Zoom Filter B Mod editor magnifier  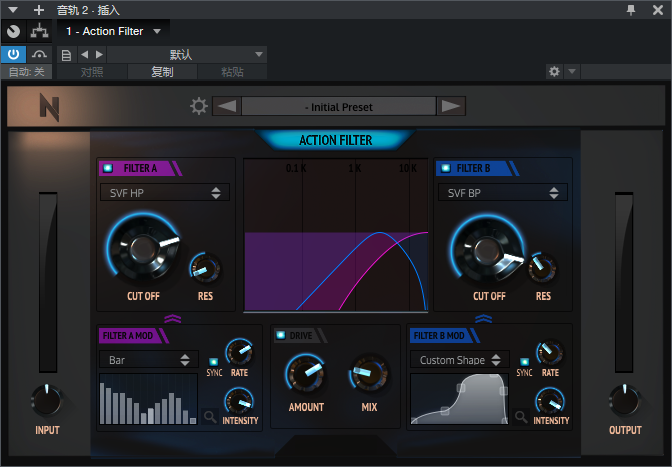pos(521,416)
